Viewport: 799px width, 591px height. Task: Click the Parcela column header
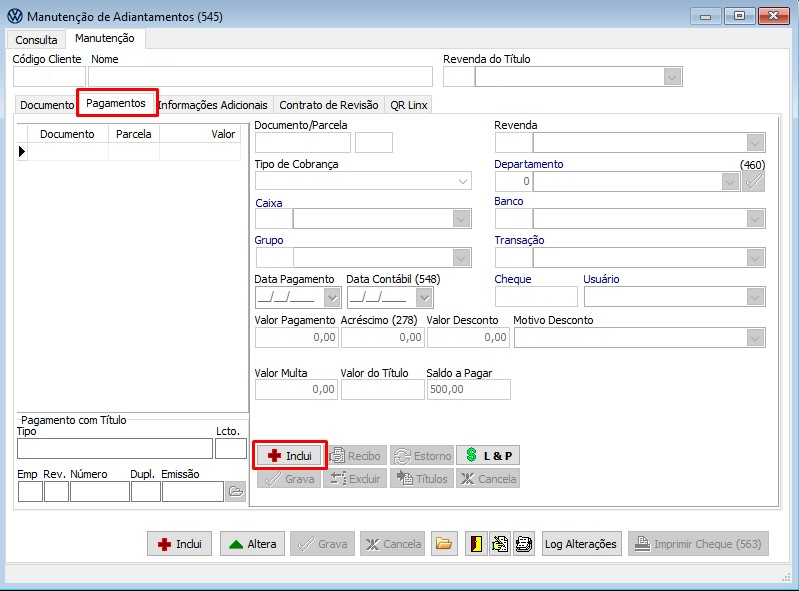[x=134, y=134]
